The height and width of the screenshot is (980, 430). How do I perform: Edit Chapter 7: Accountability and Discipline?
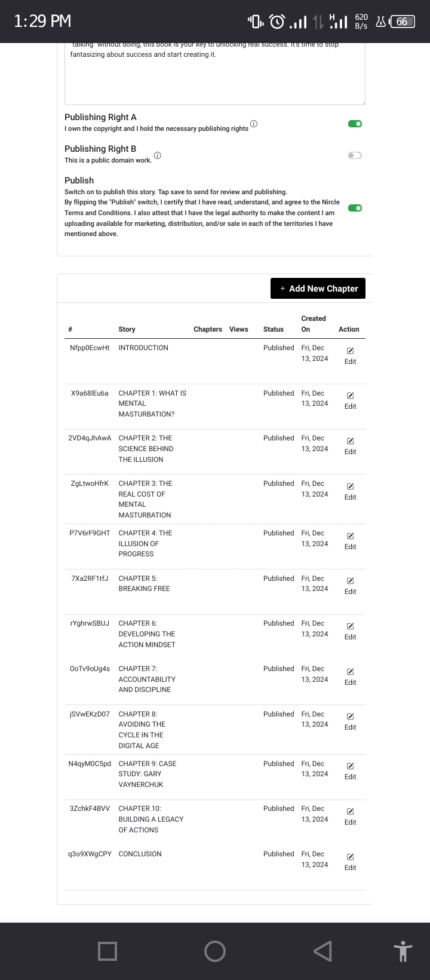coord(351,672)
